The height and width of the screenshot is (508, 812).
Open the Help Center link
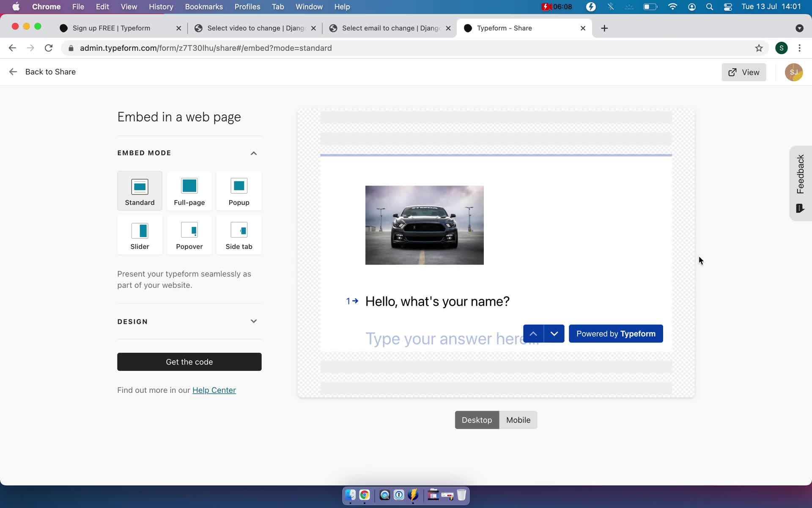[214, 390]
